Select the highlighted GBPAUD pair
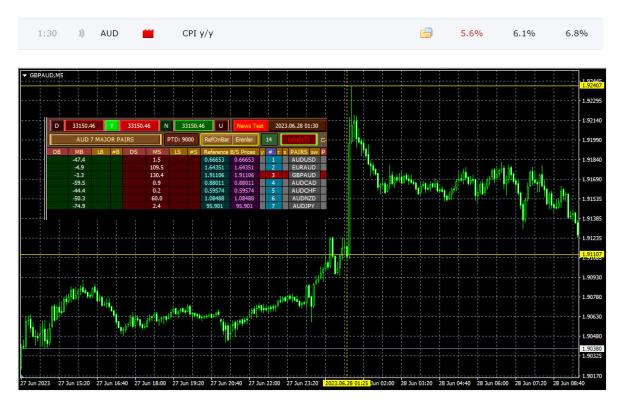The image size is (625, 409). point(304,175)
